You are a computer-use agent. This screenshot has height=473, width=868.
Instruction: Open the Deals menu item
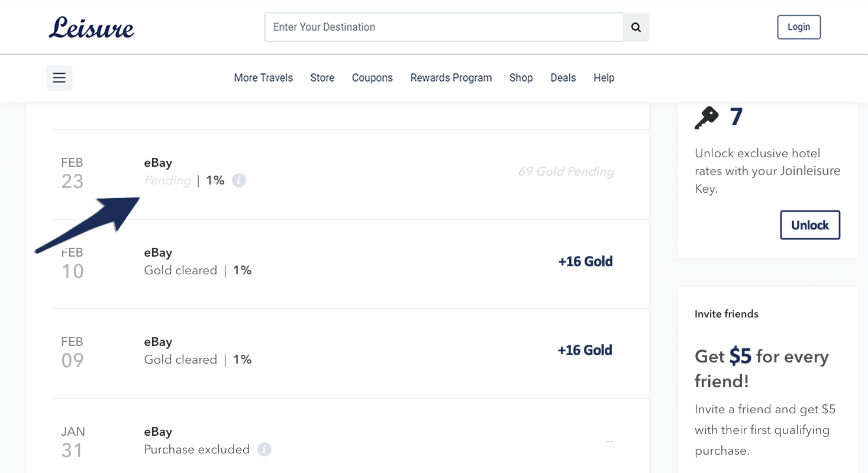coord(563,77)
